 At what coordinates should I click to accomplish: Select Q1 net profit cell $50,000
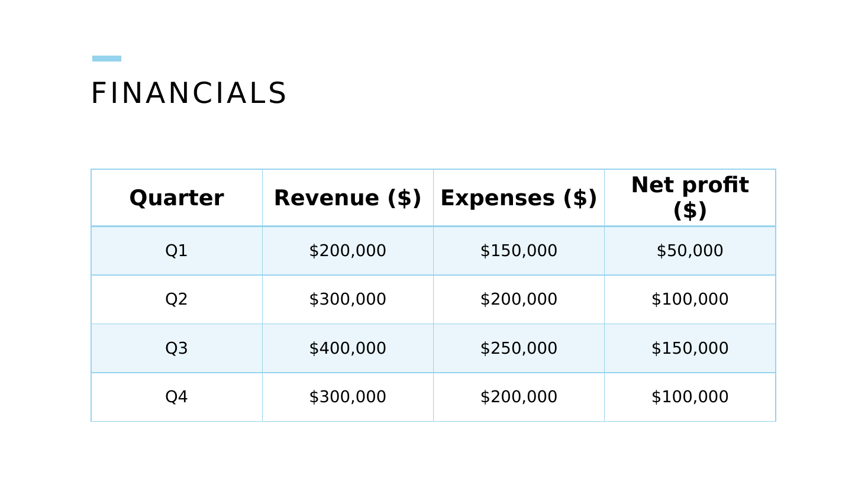(x=690, y=251)
